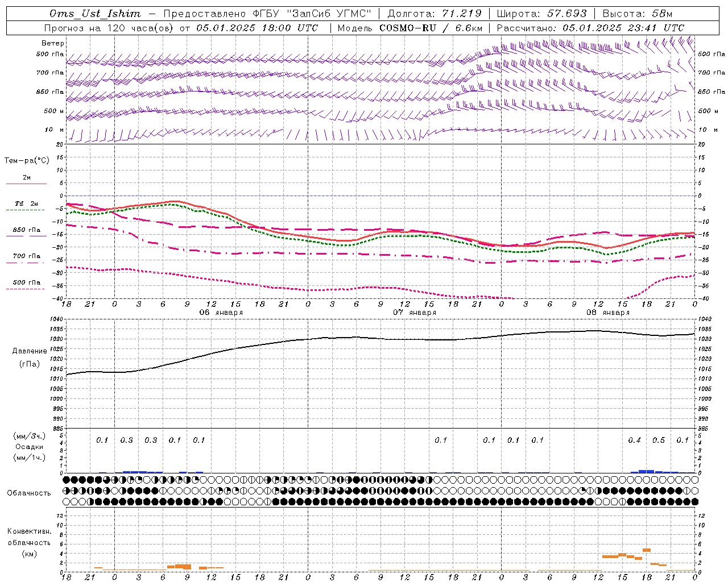Select the station title Oms_Ust_Ishim

tap(96, 14)
